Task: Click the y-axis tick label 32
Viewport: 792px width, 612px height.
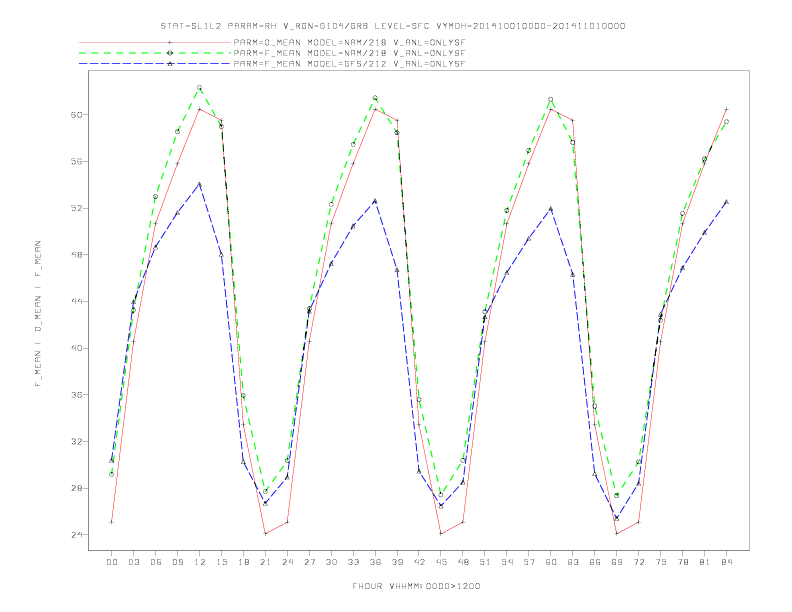Action: pos(76,441)
